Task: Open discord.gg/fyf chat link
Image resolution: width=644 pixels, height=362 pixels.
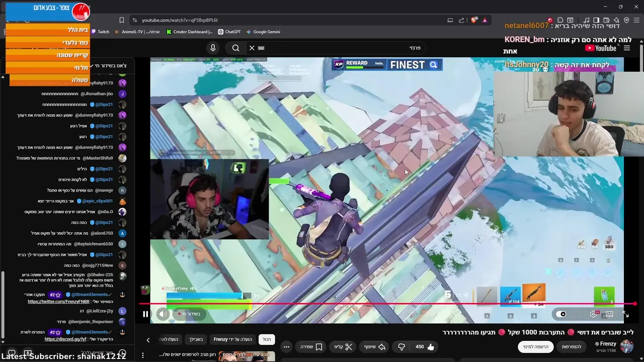Action: click(x=65, y=339)
